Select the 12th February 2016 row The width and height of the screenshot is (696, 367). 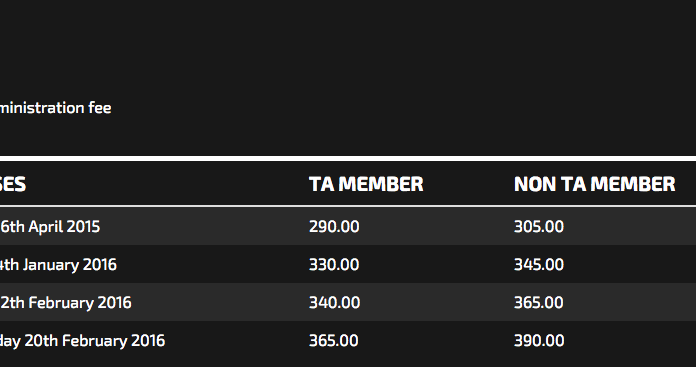point(348,302)
